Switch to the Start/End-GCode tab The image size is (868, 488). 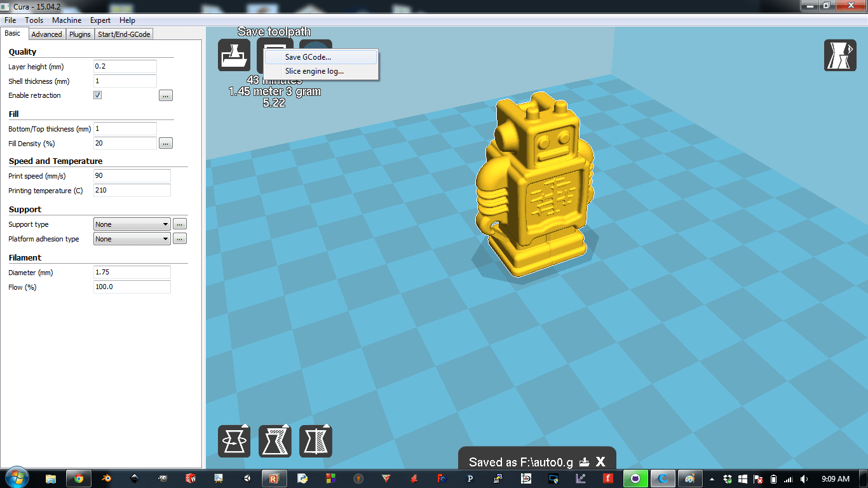click(124, 34)
